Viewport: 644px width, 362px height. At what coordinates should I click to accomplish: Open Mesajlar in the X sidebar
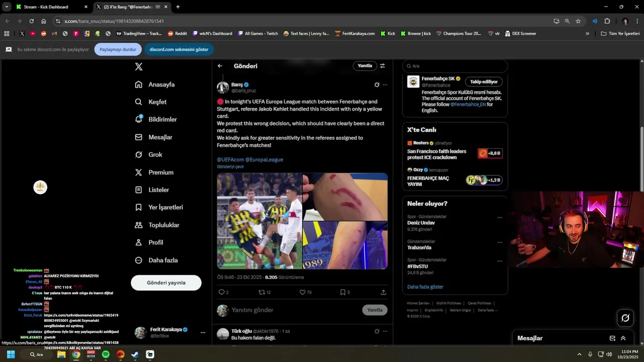pyautogui.click(x=154, y=137)
